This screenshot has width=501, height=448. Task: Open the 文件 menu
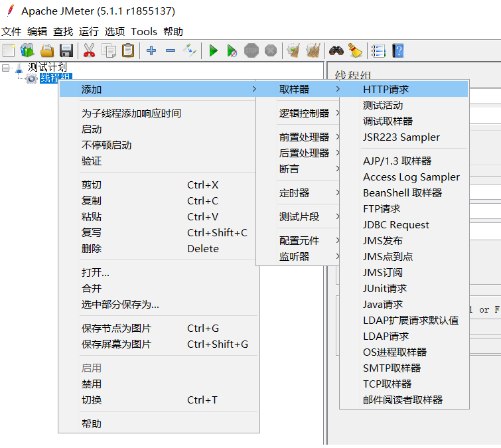11,32
